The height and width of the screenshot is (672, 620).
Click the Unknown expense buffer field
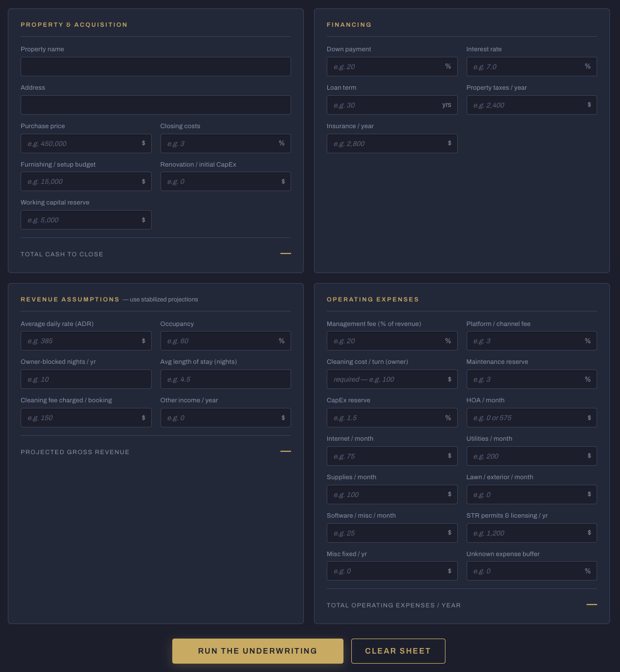(531, 571)
